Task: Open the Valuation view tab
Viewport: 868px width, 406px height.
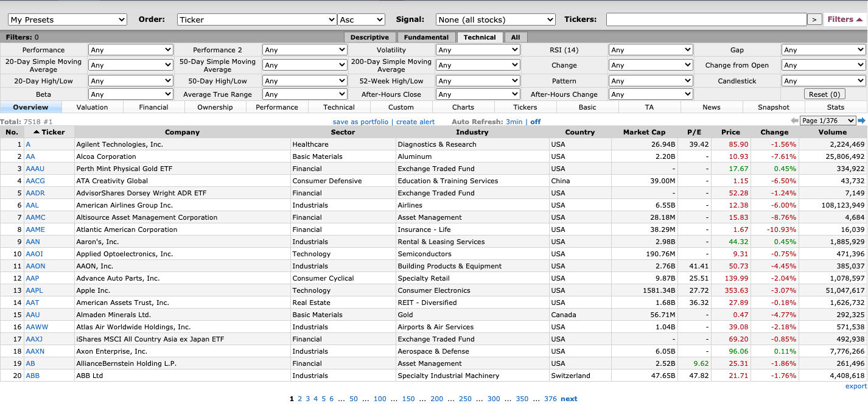Action: pyautogui.click(x=93, y=107)
